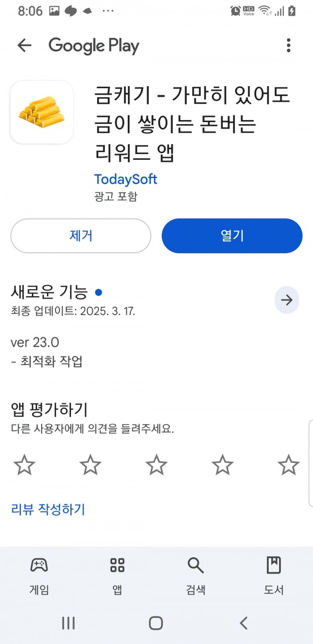Screen dimensions: 313x644
Task: Rate the app three stars
Action: coord(156,464)
